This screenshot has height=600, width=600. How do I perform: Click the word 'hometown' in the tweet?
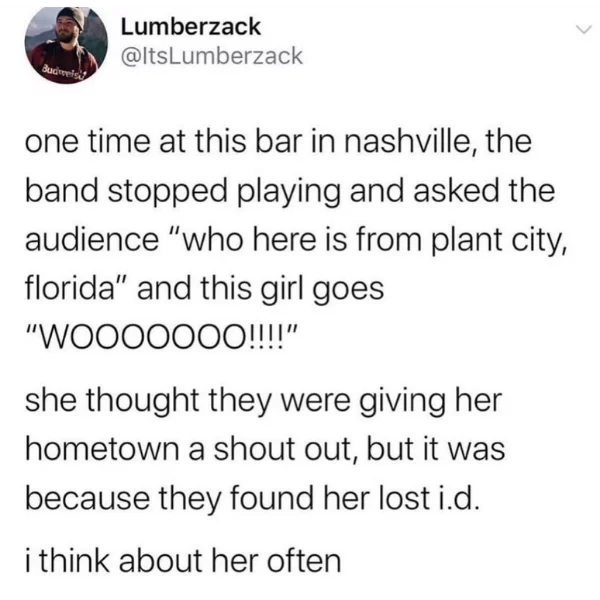click(x=102, y=449)
